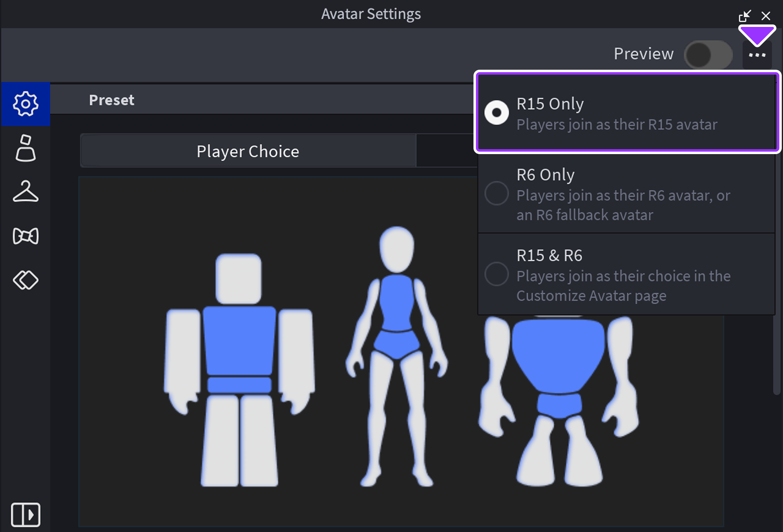This screenshot has width=783, height=532.
Task: Toggle the Preview switch
Action: [x=708, y=55]
